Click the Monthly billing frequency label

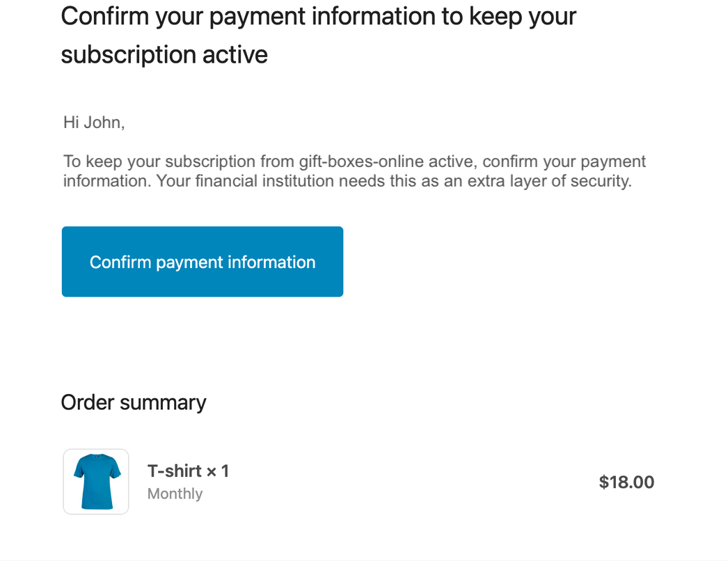pyautogui.click(x=175, y=493)
